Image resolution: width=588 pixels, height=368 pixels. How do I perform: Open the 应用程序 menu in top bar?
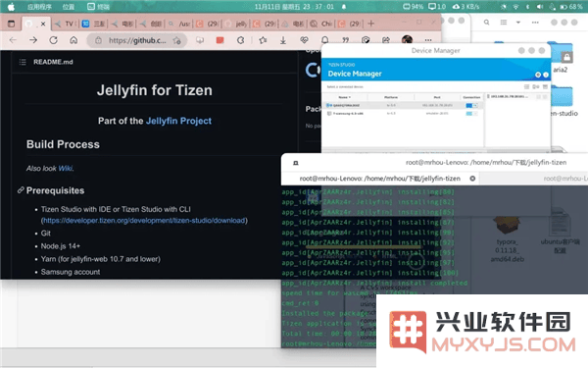tap(39, 7)
